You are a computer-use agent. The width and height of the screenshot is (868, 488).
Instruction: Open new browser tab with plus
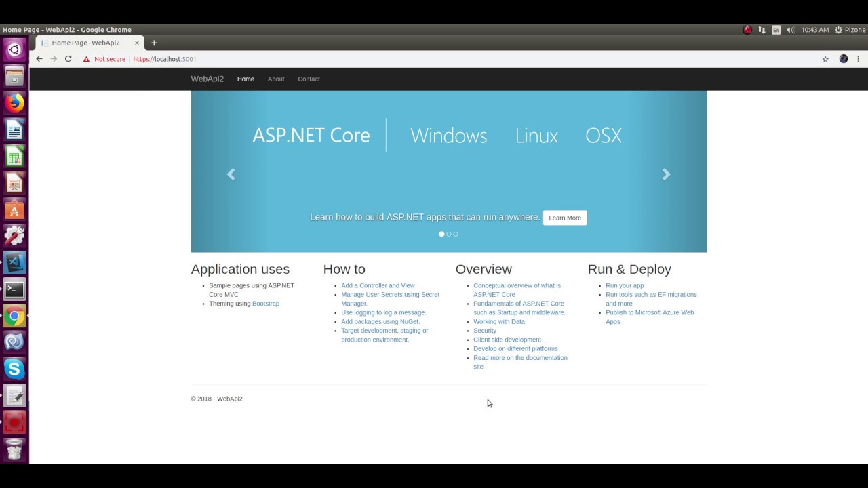point(154,43)
